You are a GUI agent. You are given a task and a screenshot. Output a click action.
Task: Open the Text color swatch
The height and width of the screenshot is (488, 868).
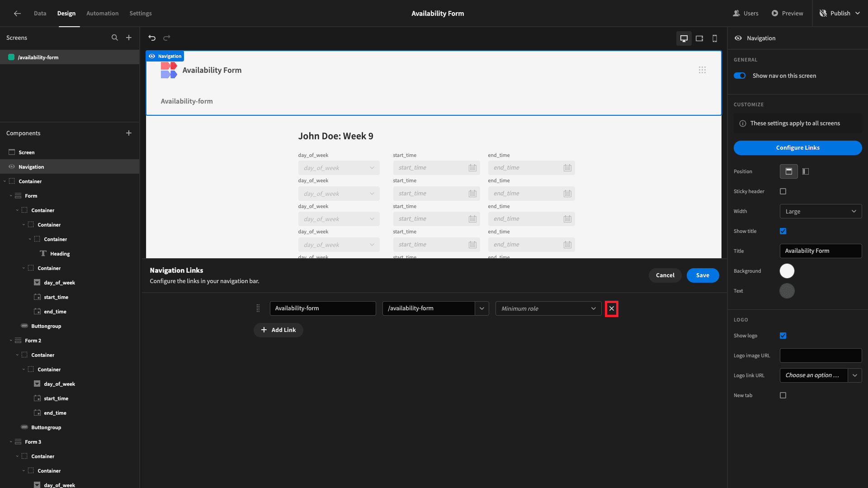pyautogui.click(x=787, y=291)
